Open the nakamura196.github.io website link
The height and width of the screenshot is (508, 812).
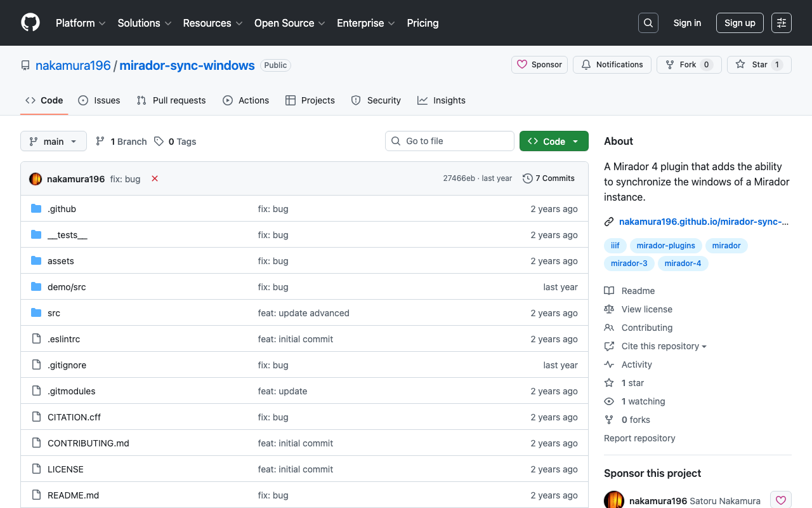click(703, 222)
